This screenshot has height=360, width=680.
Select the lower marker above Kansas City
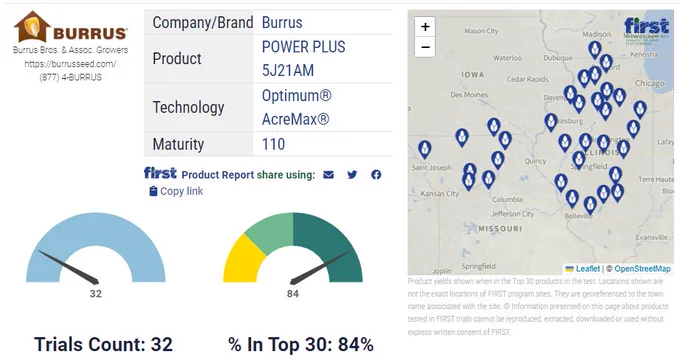pyautogui.click(x=468, y=182)
